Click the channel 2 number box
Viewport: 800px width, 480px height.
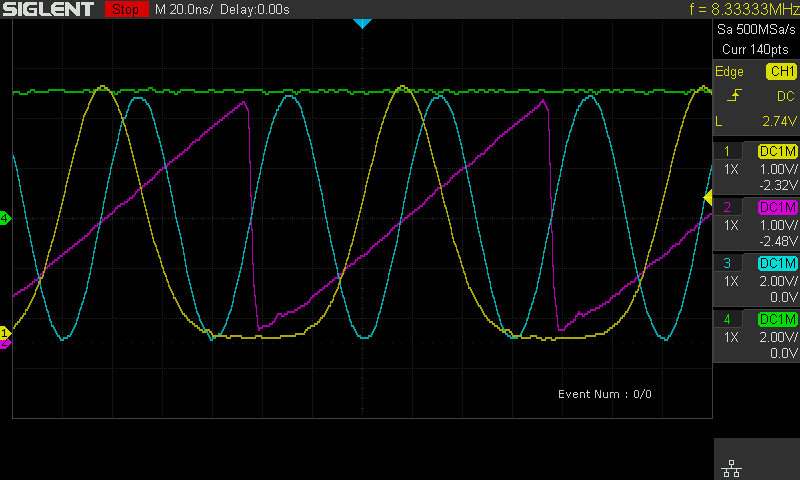point(727,207)
